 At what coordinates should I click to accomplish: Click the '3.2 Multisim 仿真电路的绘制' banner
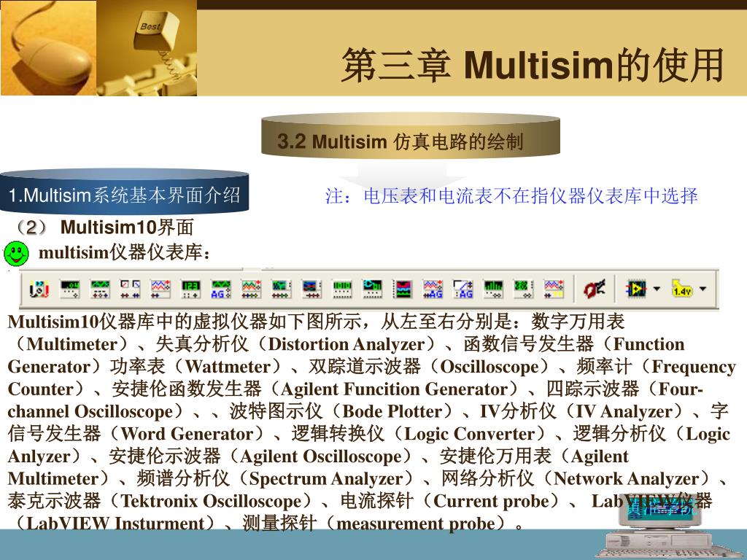pos(410,136)
